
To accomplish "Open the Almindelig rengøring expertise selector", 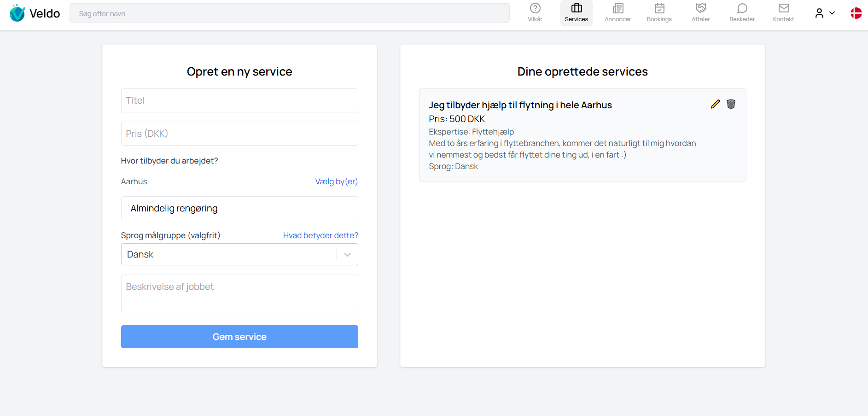I will [239, 208].
